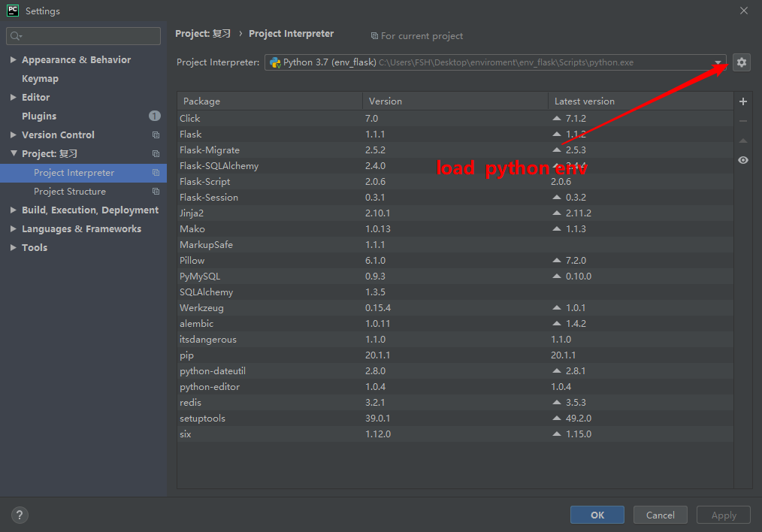Image resolution: width=762 pixels, height=532 pixels.
Task: Click the Python icon in interpreter field
Action: point(275,62)
